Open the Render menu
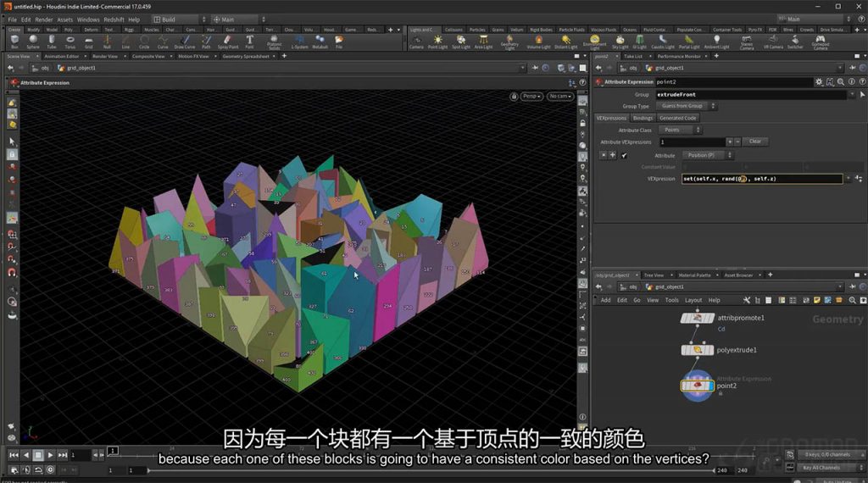Screen dimensions: 868x483 (44, 19)
